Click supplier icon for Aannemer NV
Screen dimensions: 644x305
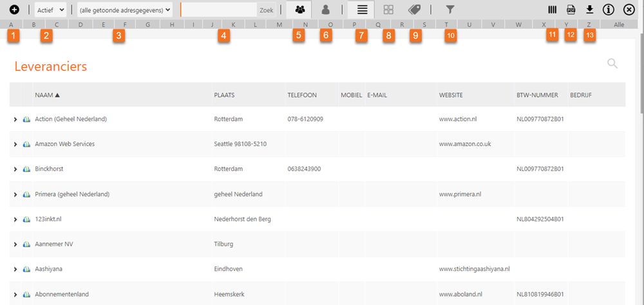26,245
